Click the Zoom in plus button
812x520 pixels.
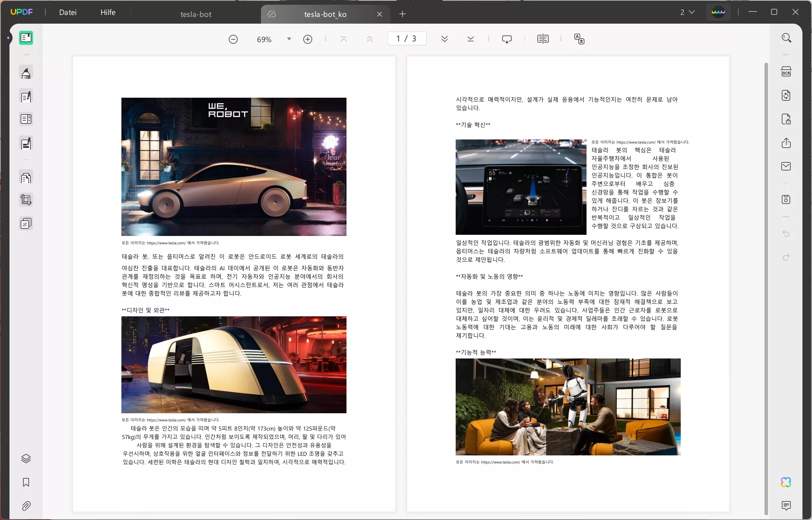pos(308,39)
